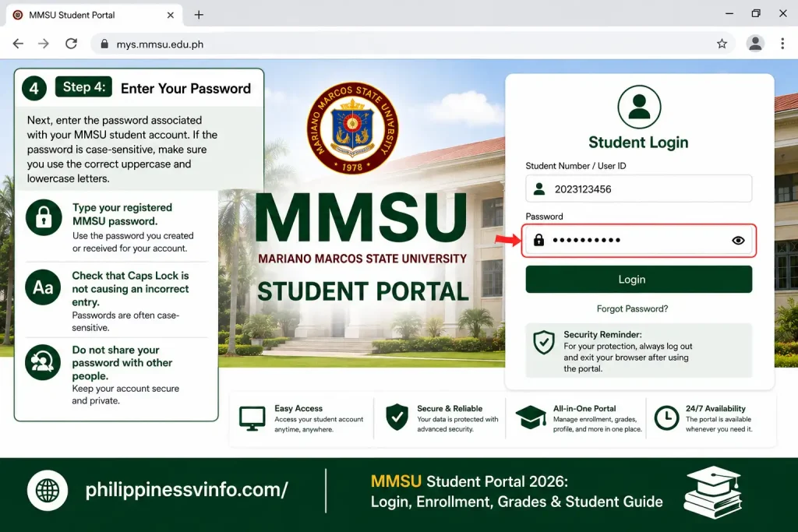Click the Aa Caps Lock tip icon
798x532 pixels.
point(44,287)
